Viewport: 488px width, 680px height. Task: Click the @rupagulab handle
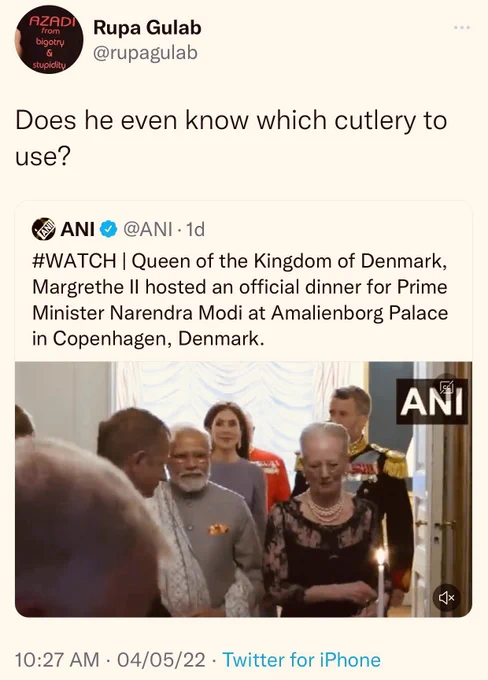[x=145, y=53]
